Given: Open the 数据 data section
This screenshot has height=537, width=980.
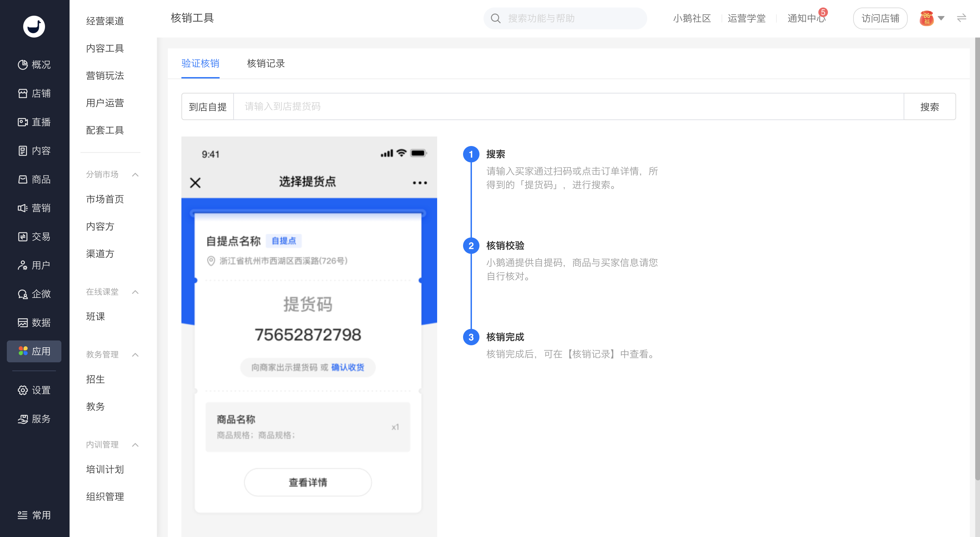Looking at the screenshot, I should click(34, 323).
